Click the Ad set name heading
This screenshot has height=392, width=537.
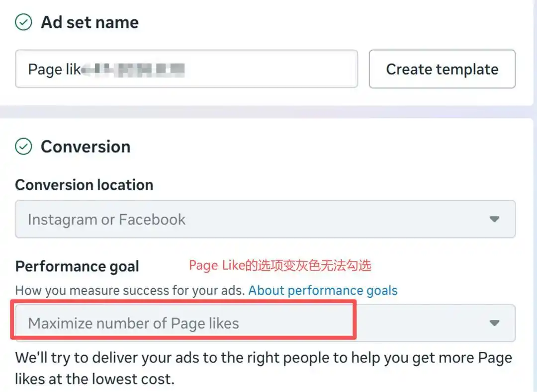[89, 22]
